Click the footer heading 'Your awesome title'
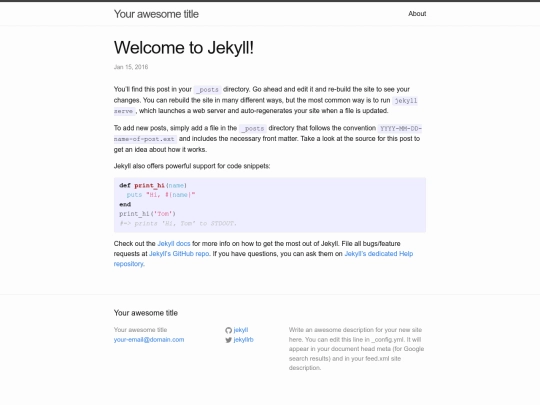Image resolution: width=540 pixels, height=405 pixels. point(146,313)
